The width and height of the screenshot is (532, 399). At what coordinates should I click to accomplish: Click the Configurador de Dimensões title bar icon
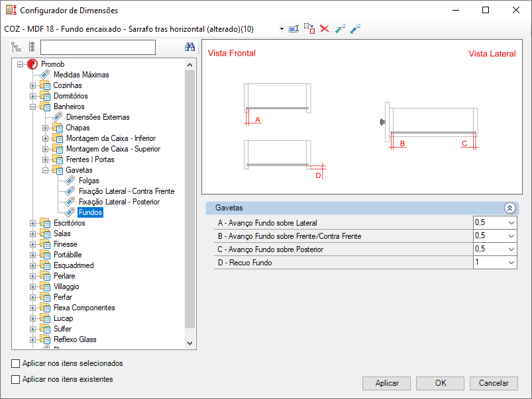point(11,10)
